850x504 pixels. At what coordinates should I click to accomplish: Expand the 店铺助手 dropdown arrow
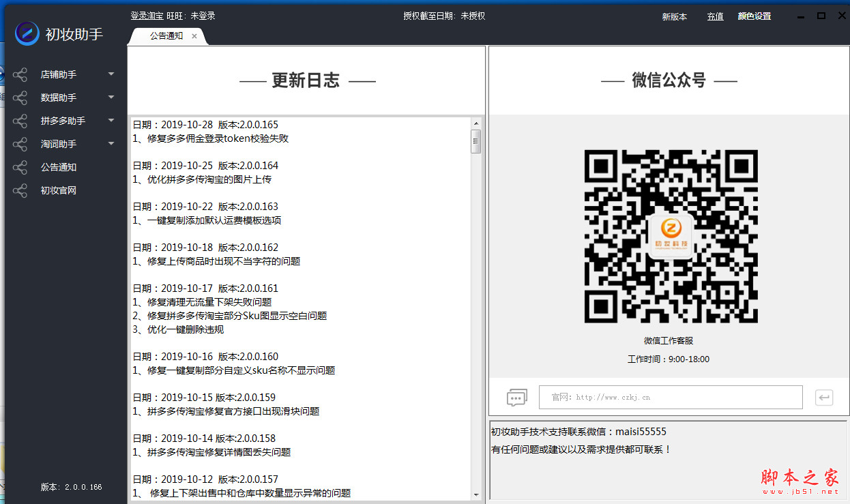[111, 74]
